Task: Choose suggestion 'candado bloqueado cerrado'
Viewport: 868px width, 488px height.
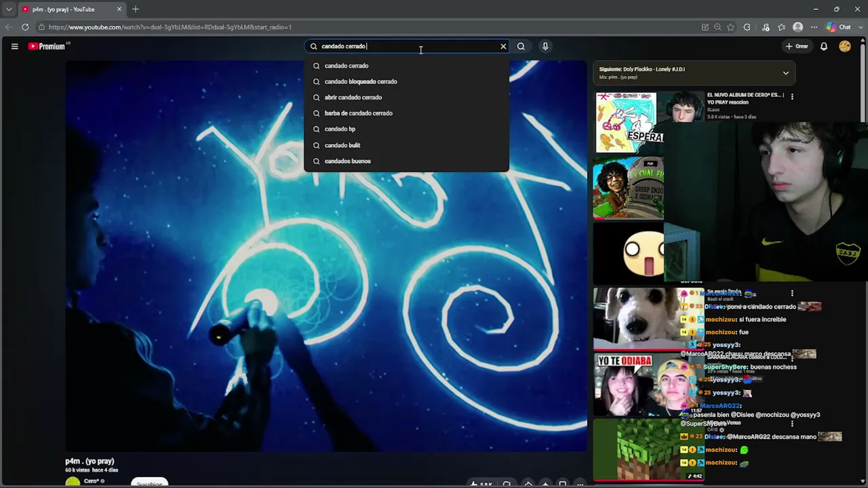Action: [x=406, y=81]
